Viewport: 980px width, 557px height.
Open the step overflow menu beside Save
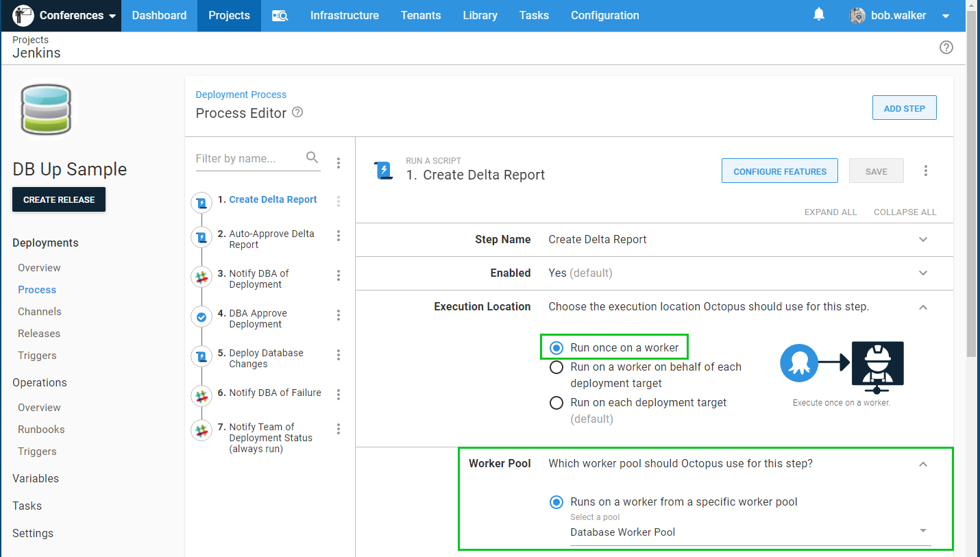tap(926, 171)
